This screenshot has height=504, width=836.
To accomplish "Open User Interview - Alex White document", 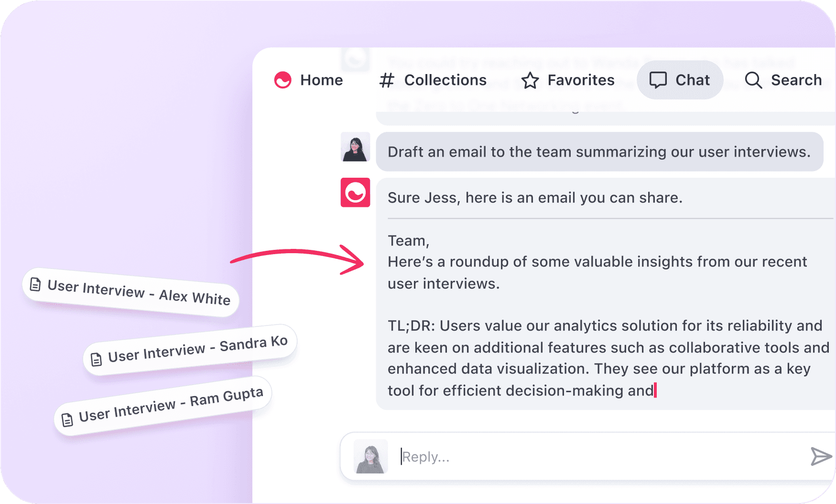I will point(130,292).
